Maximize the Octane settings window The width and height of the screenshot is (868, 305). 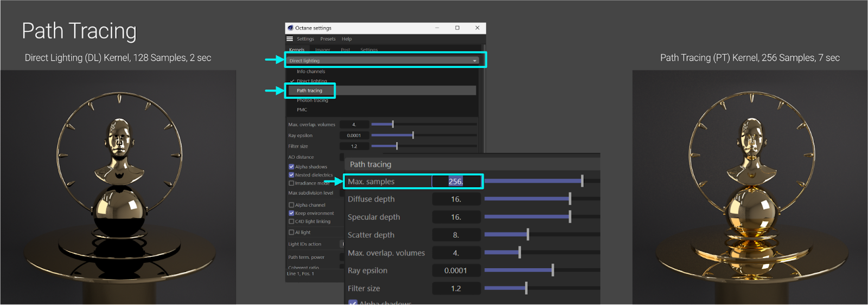pyautogui.click(x=457, y=28)
